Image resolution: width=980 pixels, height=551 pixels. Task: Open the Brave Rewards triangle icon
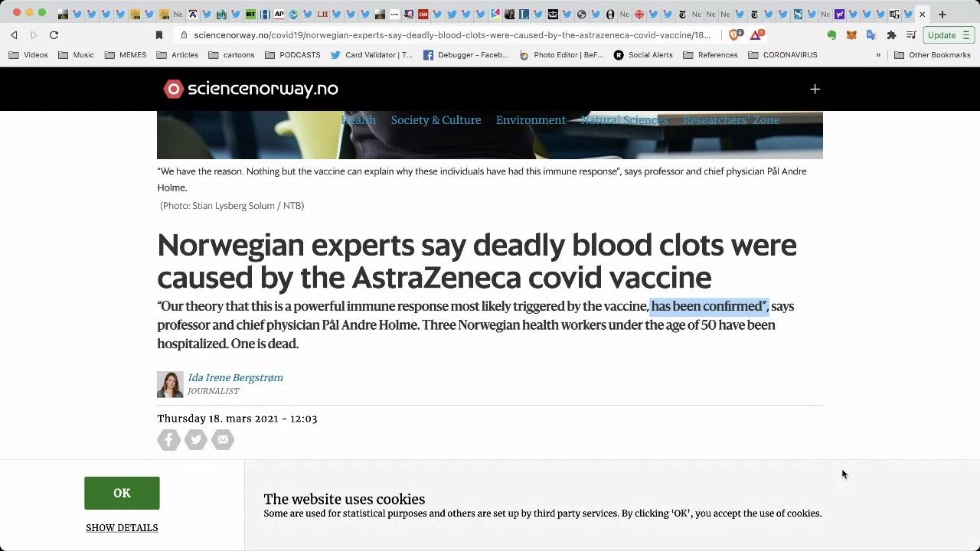(x=756, y=34)
